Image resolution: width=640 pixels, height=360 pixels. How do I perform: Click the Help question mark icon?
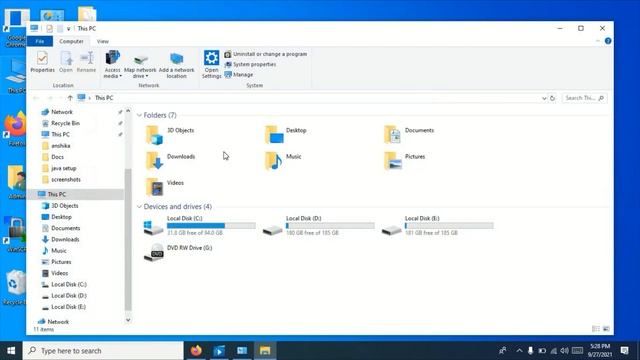point(608,41)
